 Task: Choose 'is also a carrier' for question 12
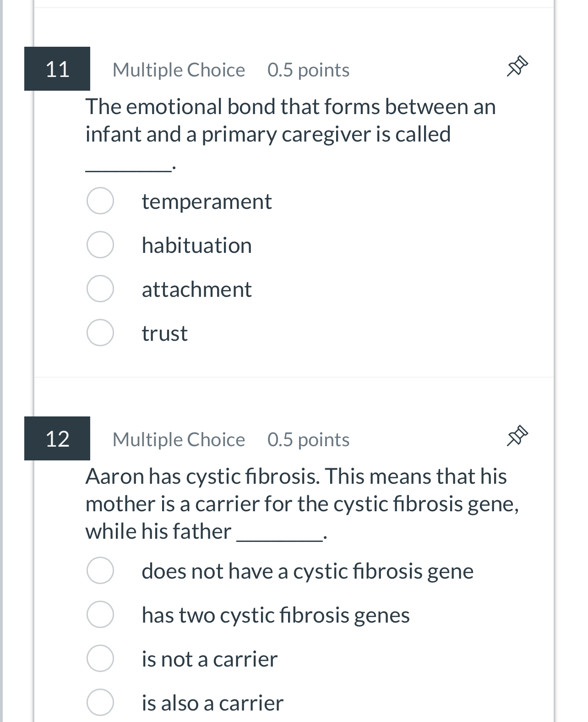pos(100,703)
